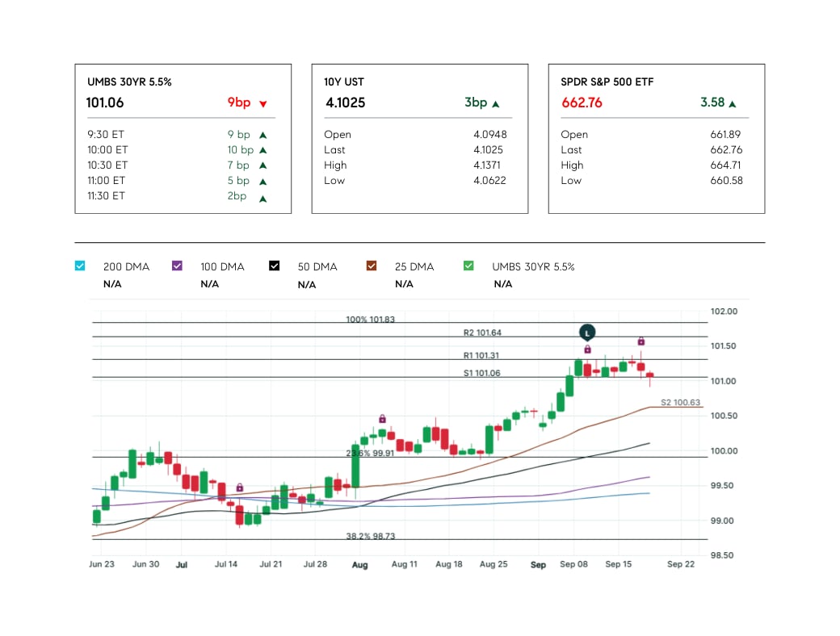
Task: Click green up arrow next to SPDR 3.58
Action: (732, 104)
